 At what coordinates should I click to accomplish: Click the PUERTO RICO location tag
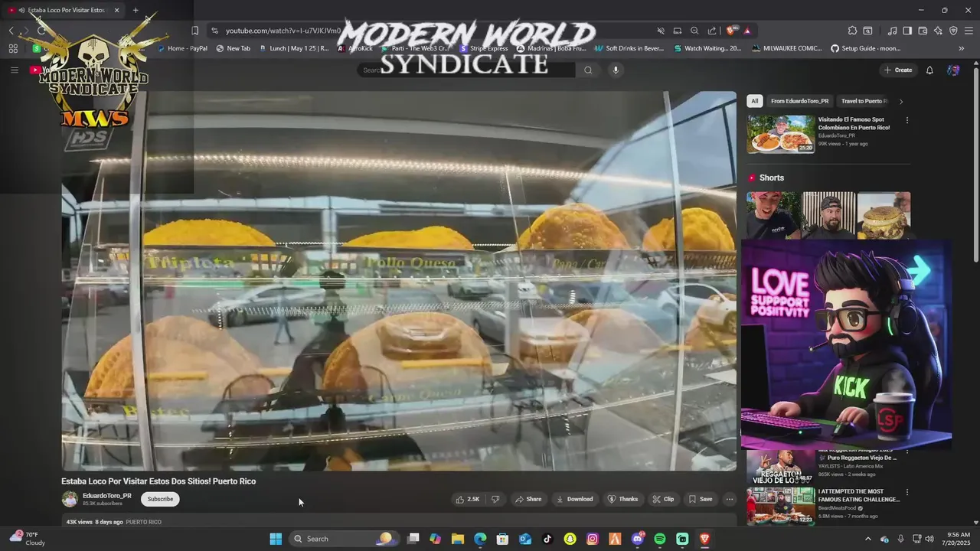[144, 522]
